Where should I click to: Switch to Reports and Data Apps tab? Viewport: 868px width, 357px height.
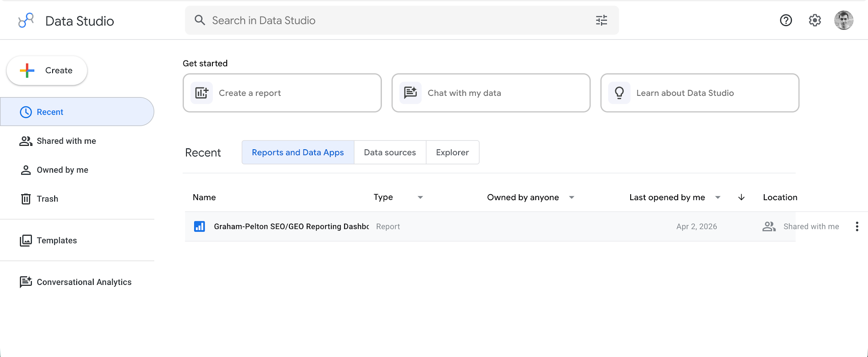point(298,152)
